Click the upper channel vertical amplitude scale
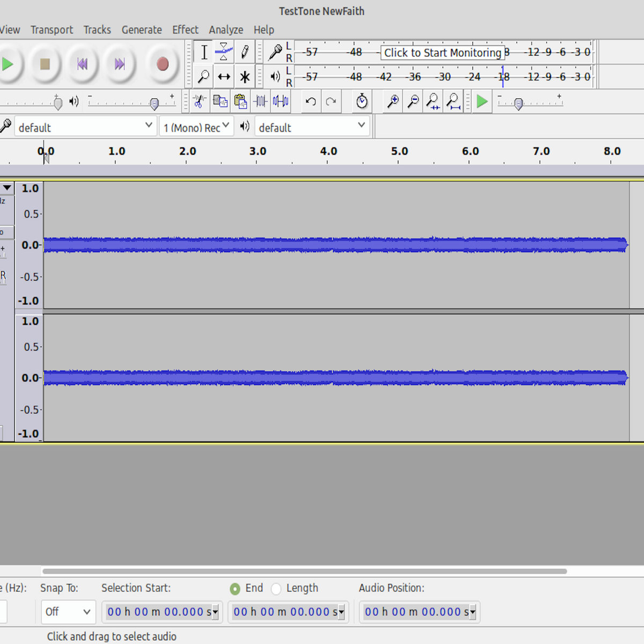Image resolution: width=644 pixels, height=644 pixels. click(x=30, y=245)
